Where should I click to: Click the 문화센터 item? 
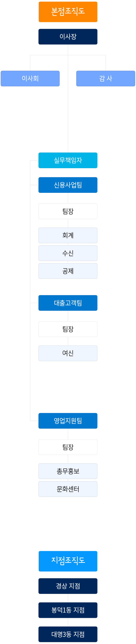(x=68, y=489)
